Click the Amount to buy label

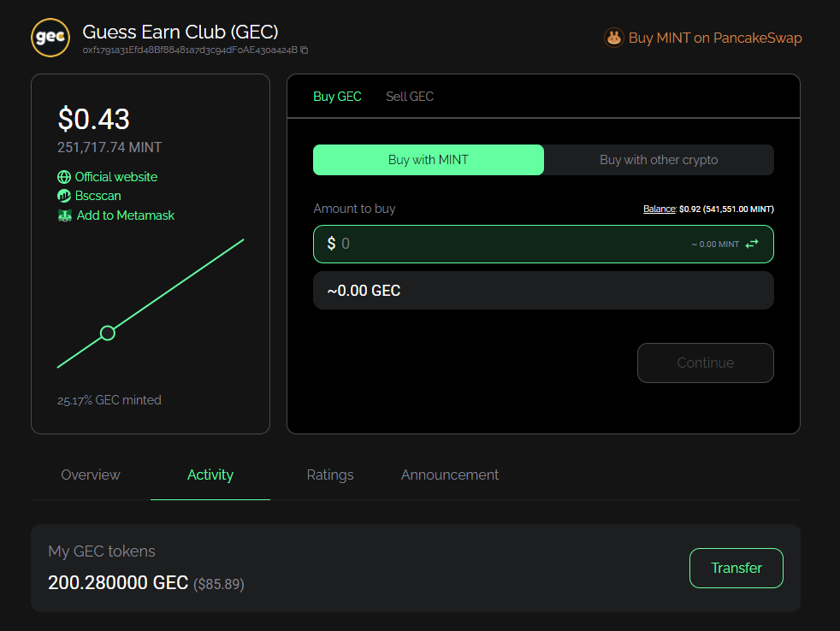point(354,209)
